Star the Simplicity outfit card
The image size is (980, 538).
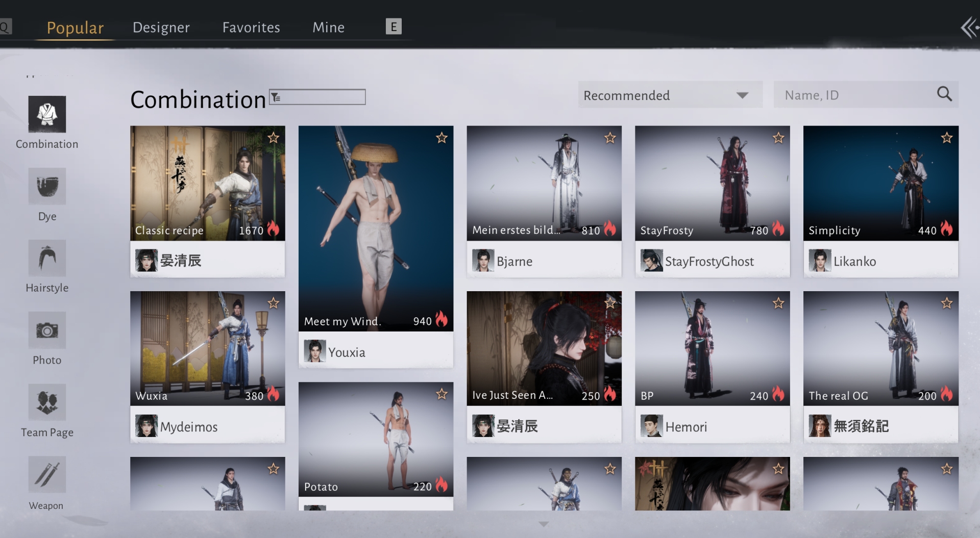pyautogui.click(x=946, y=138)
